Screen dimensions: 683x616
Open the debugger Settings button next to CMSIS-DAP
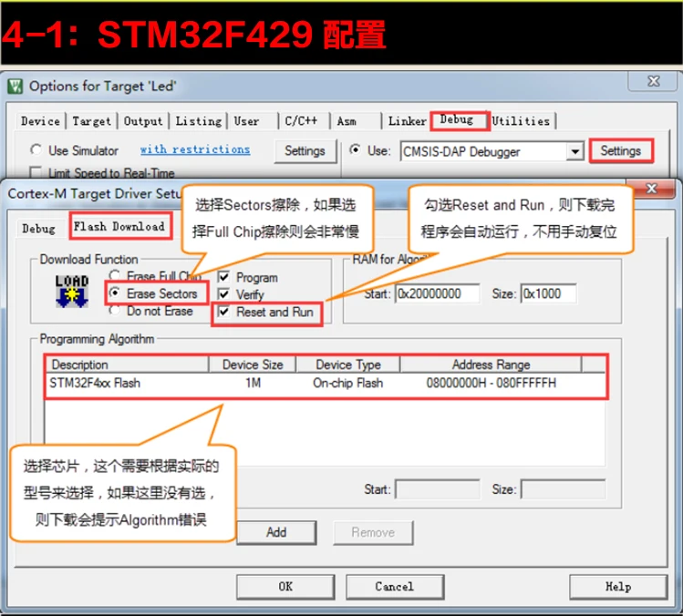click(621, 151)
